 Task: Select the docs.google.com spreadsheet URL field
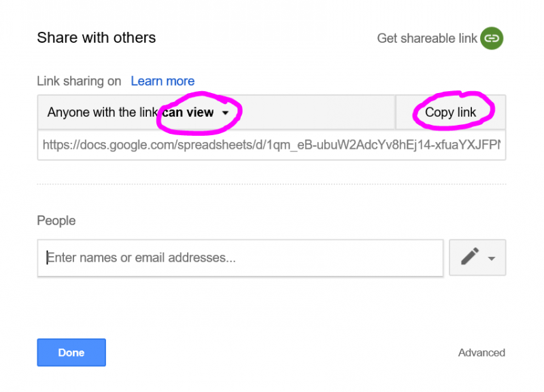(271, 144)
